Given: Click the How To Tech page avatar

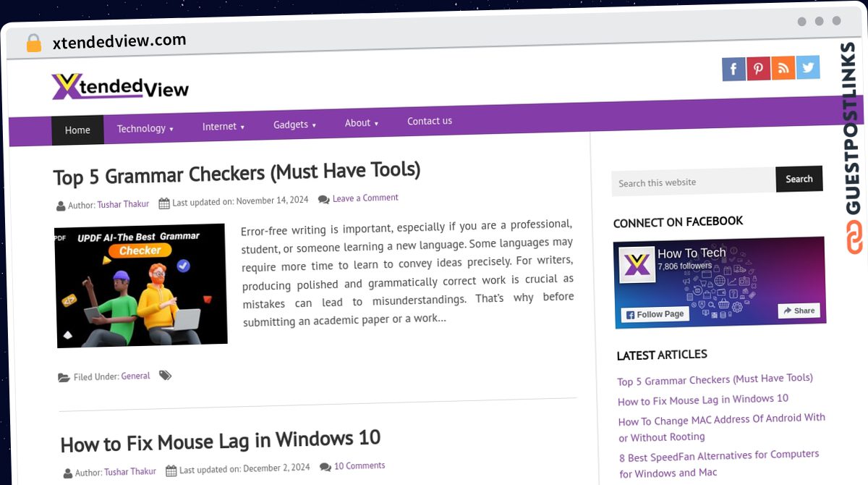Looking at the screenshot, I should click(636, 265).
